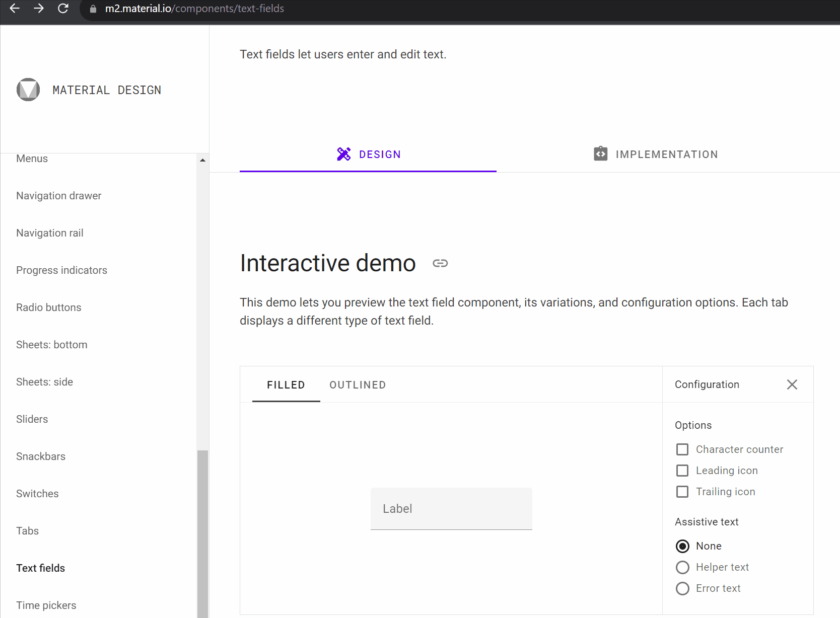Open Time pickers in the sidebar
Image resolution: width=840 pixels, height=618 pixels.
[x=46, y=605]
